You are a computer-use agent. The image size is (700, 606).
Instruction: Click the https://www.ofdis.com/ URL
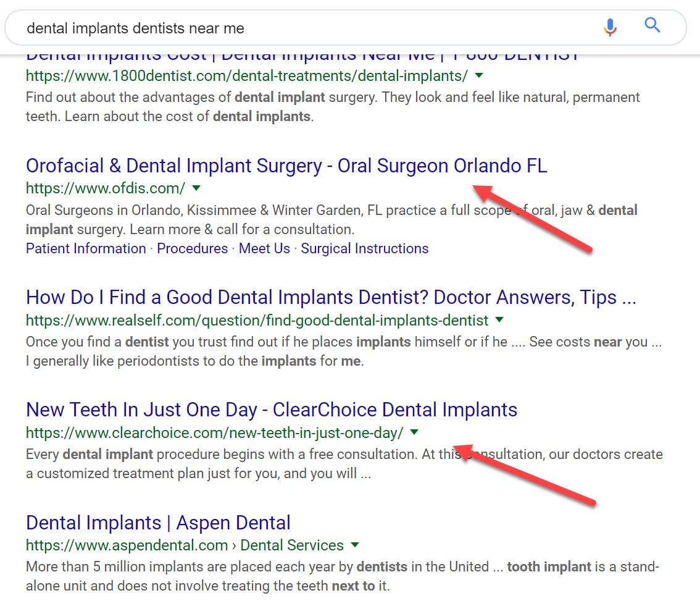106,188
